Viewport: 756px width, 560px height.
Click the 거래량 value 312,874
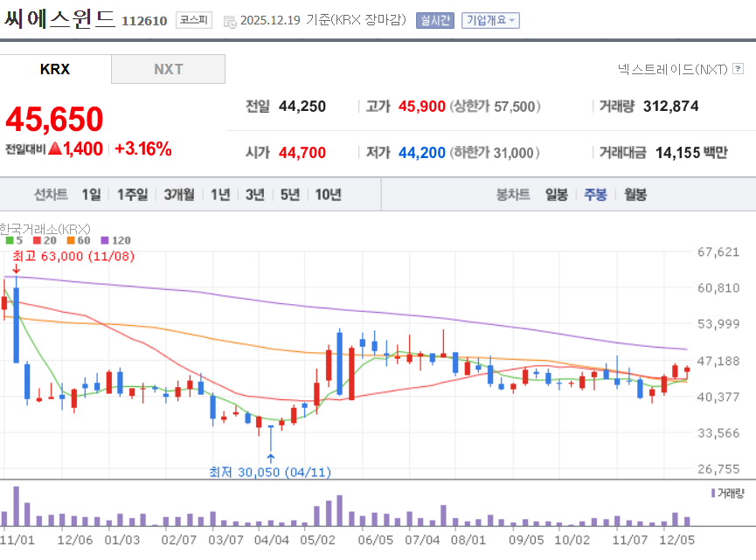(x=670, y=106)
